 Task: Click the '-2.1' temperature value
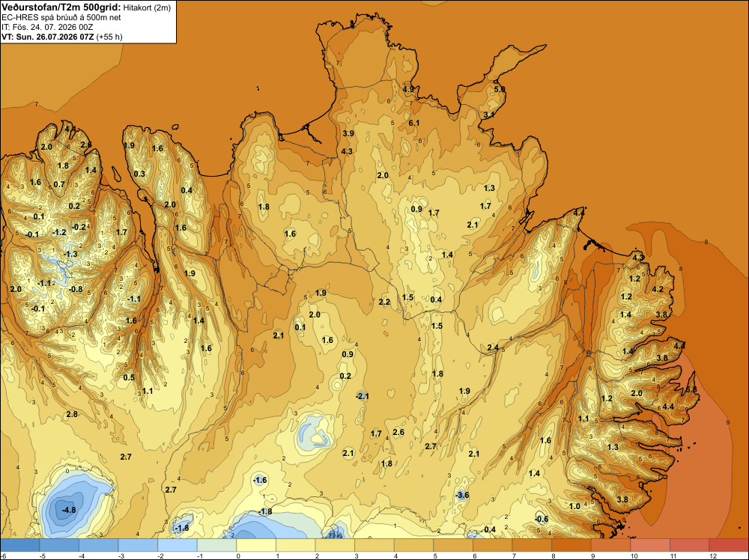pyautogui.click(x=363, y=396)
